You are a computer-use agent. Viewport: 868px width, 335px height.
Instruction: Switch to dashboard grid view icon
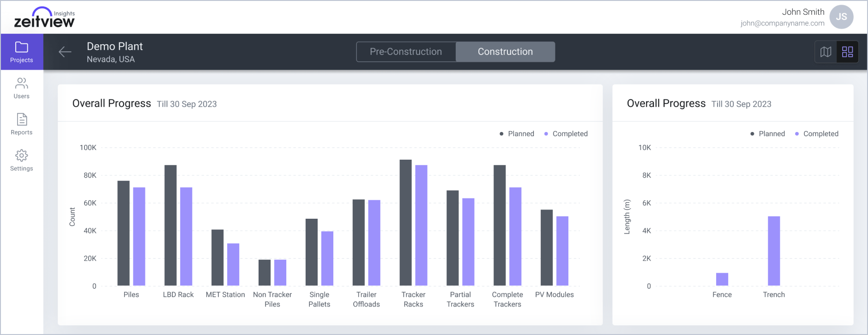(848, 52)
